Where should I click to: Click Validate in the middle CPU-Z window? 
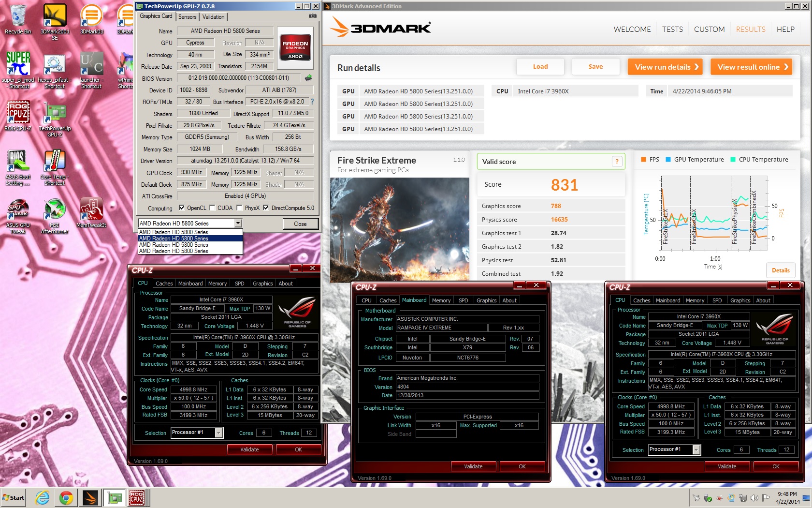pos(473,466)
